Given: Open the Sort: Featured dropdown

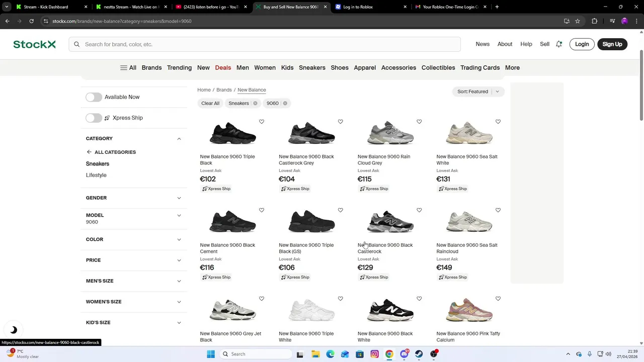Looking at the screenshot, I should click(478, 92).
